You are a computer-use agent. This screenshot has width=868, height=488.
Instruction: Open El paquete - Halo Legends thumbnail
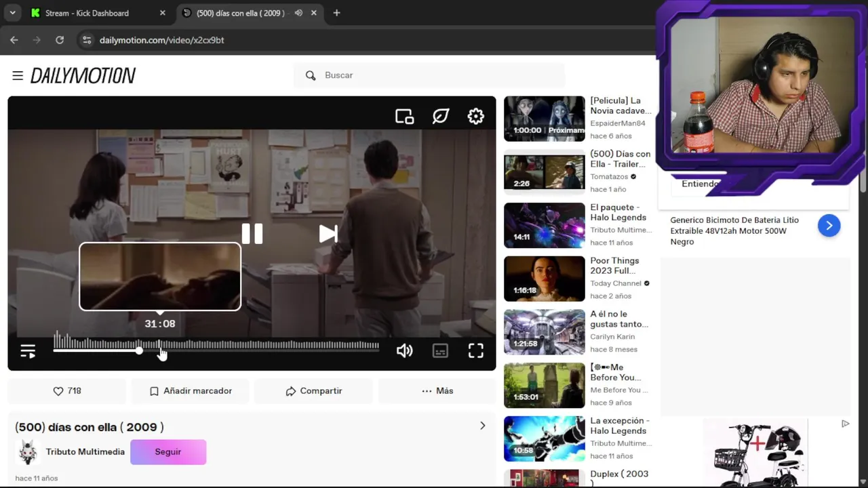(544, 226)
